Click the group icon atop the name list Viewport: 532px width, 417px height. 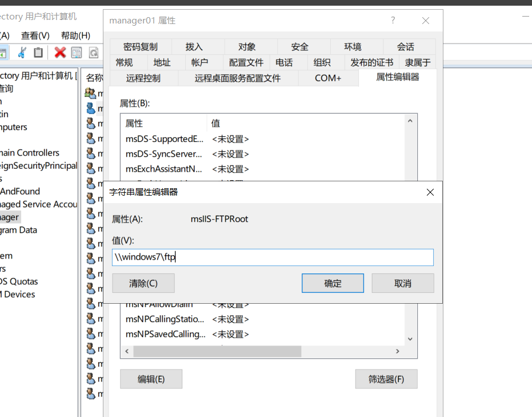(x=90, y=93)
